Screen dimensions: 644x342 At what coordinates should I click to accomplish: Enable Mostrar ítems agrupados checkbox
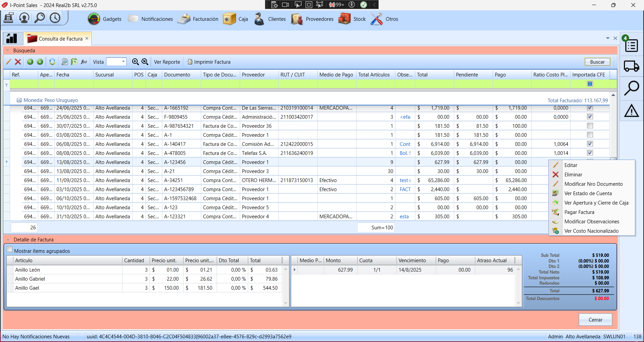coord(10,249)
